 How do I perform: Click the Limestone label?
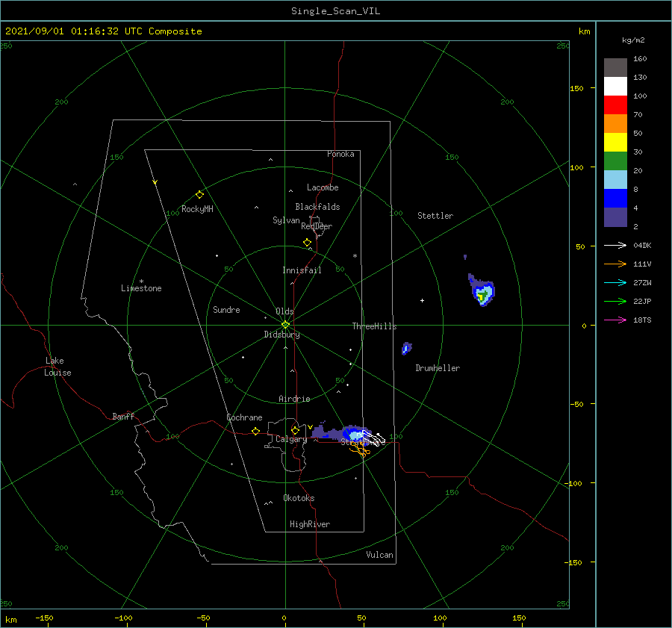pyautogui.click(x=141, y=288)
